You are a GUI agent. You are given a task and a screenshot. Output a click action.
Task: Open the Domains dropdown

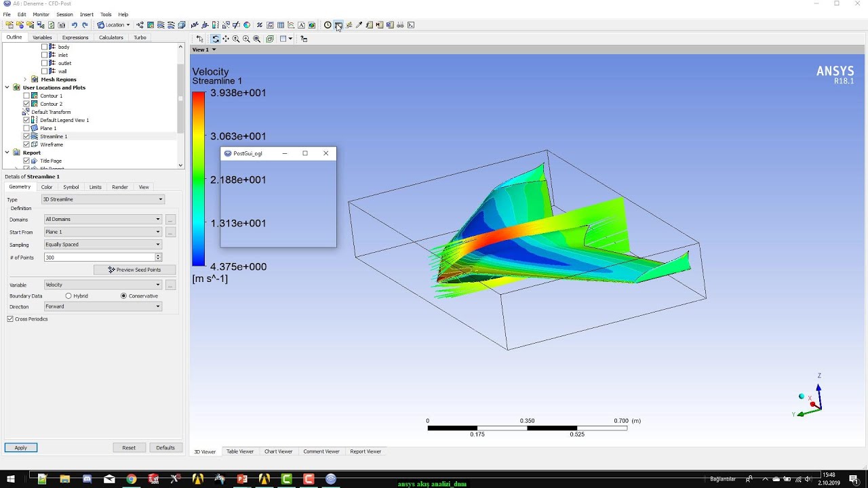coord(103,219)
